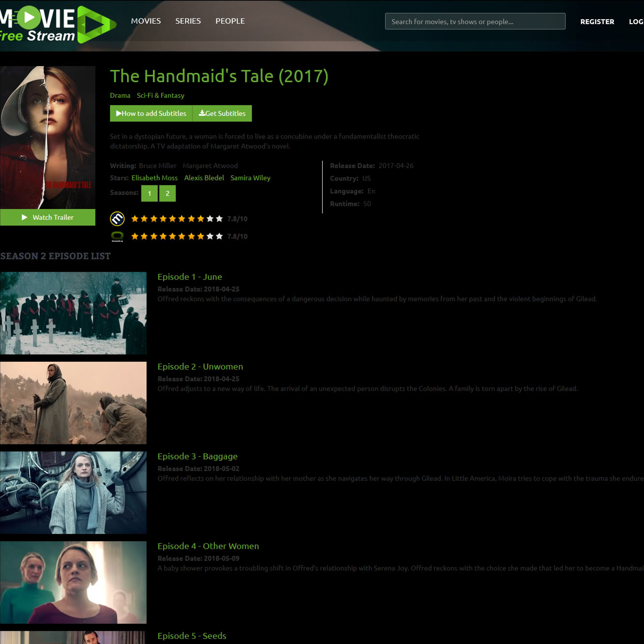
Task: Click the Movie Free Stream logo
Action: tap(58, 25)
